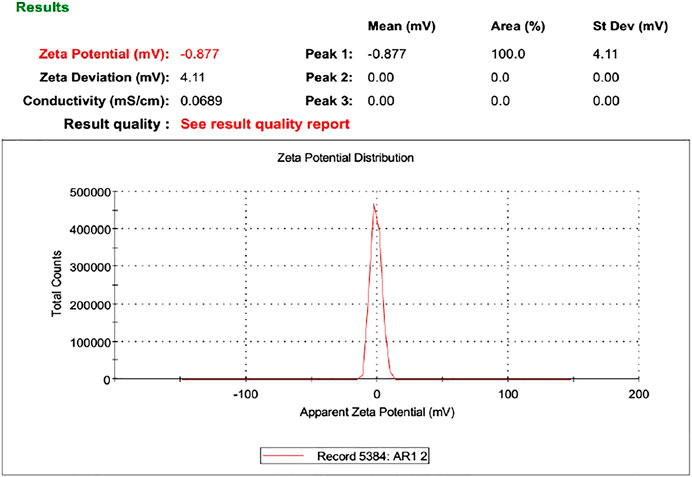Select the Conductivity value 0.0689
692x477 pixels.
201,101
